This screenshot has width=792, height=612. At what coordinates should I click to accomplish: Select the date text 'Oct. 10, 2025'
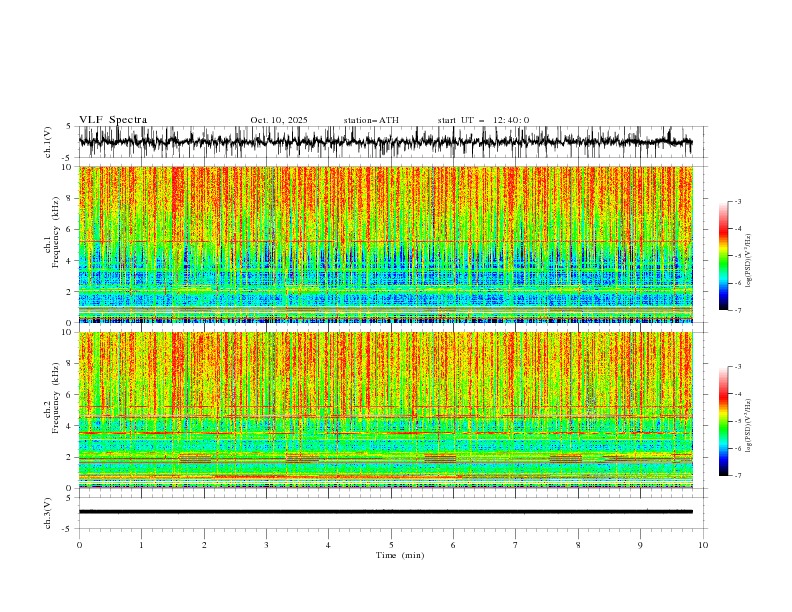pyautogui.click(x=279, y=120)
